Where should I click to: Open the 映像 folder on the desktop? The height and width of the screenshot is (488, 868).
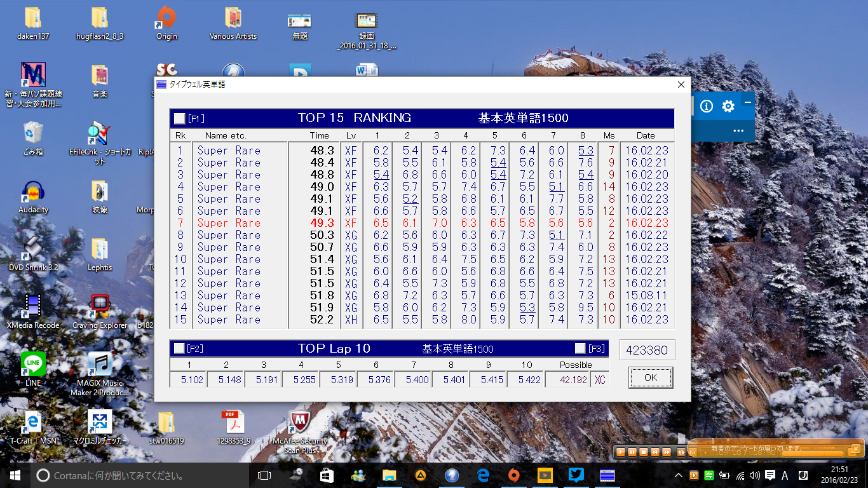click(x=99, y=197)
